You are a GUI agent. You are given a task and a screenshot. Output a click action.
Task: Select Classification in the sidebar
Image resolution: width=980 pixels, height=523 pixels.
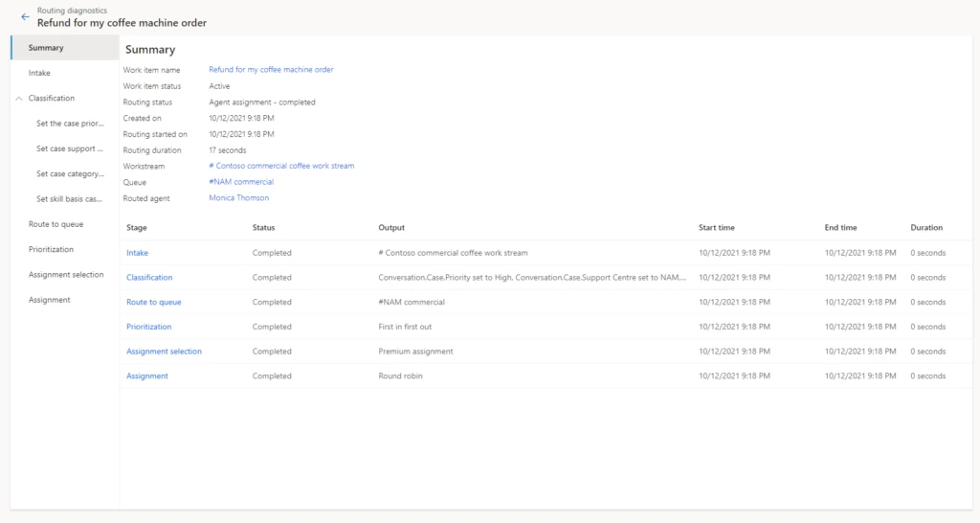52,99
